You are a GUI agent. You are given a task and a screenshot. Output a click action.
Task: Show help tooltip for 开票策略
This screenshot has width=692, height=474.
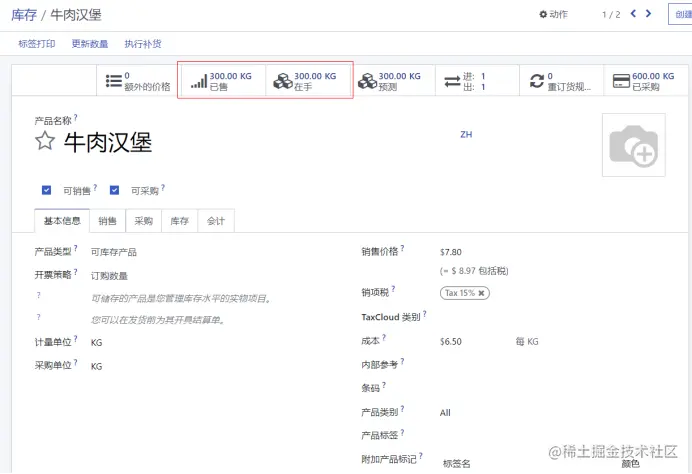(75, 272)
